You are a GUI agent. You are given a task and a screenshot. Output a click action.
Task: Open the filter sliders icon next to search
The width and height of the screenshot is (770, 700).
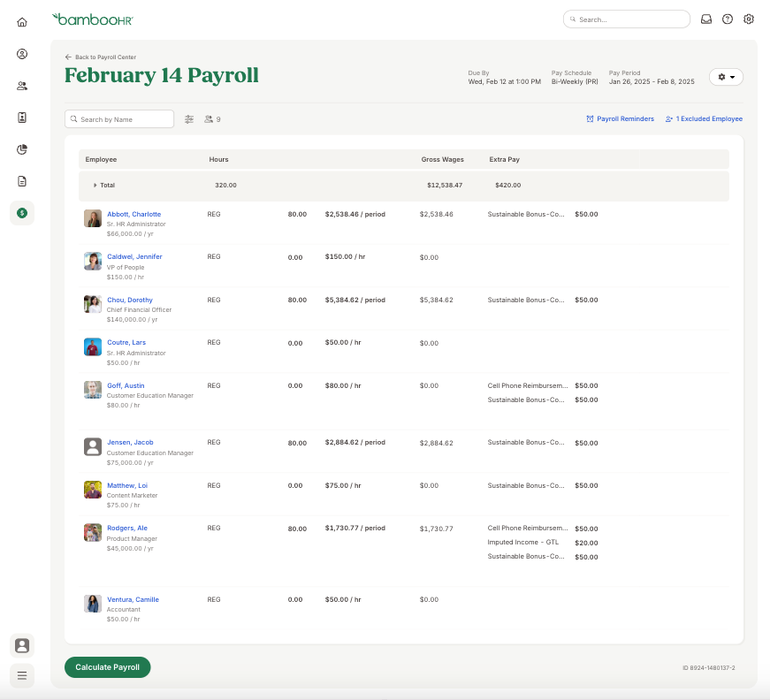click(188, 118)
